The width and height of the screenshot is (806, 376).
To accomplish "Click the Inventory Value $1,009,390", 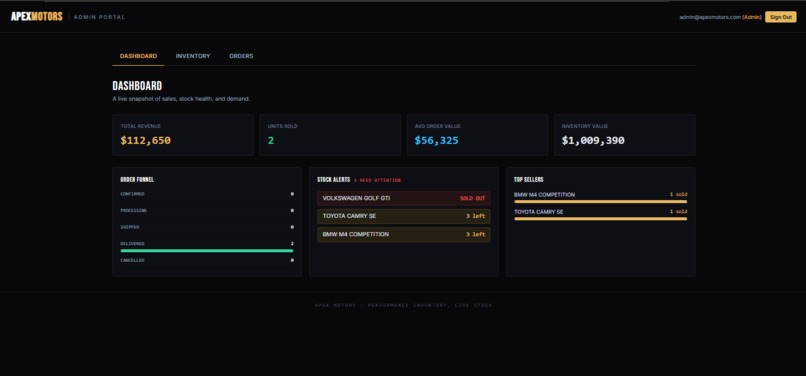I will click(593, 140).
